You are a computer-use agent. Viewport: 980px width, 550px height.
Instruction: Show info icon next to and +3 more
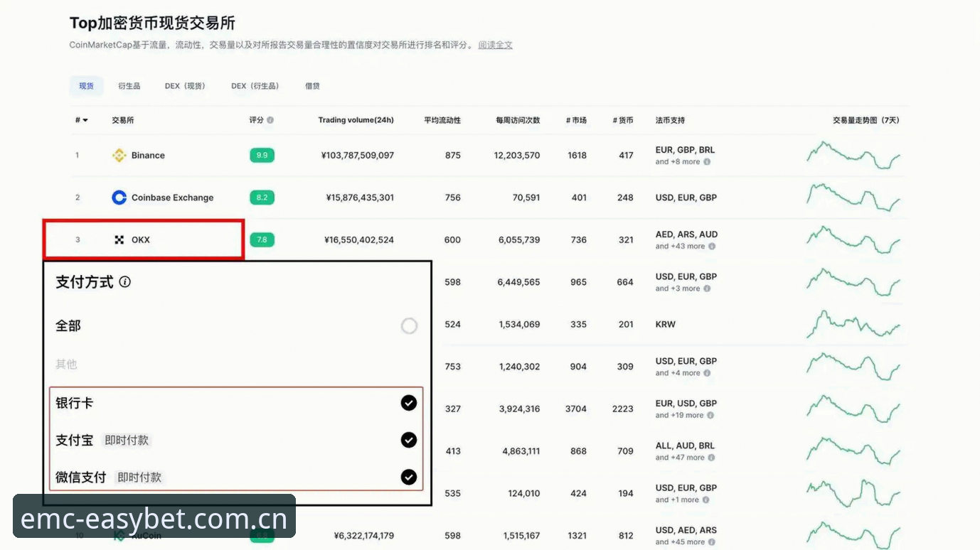click(707, 289)
